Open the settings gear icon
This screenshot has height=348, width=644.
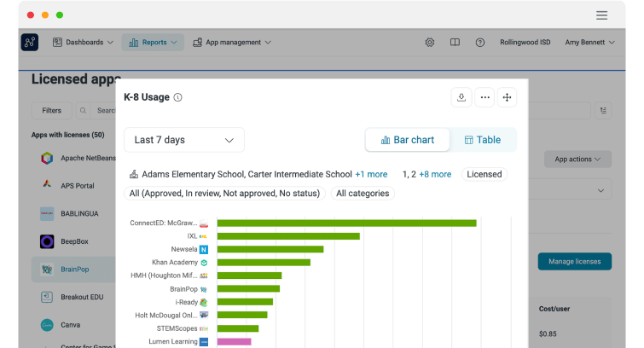pyautogui.click(x=430, y=43)
